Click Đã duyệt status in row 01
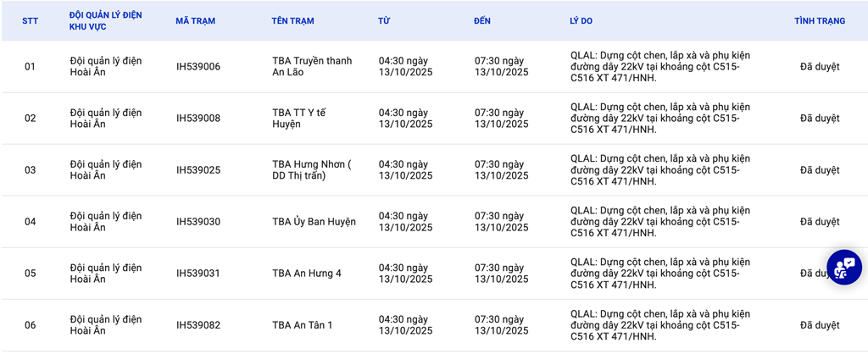This screenshot has width=868, height=354. point(819,67)
